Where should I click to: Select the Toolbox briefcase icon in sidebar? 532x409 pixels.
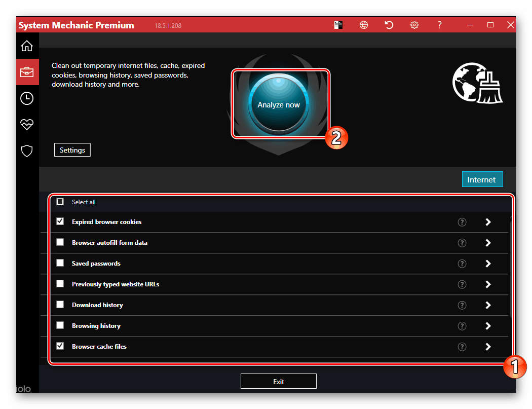[27, 72]
